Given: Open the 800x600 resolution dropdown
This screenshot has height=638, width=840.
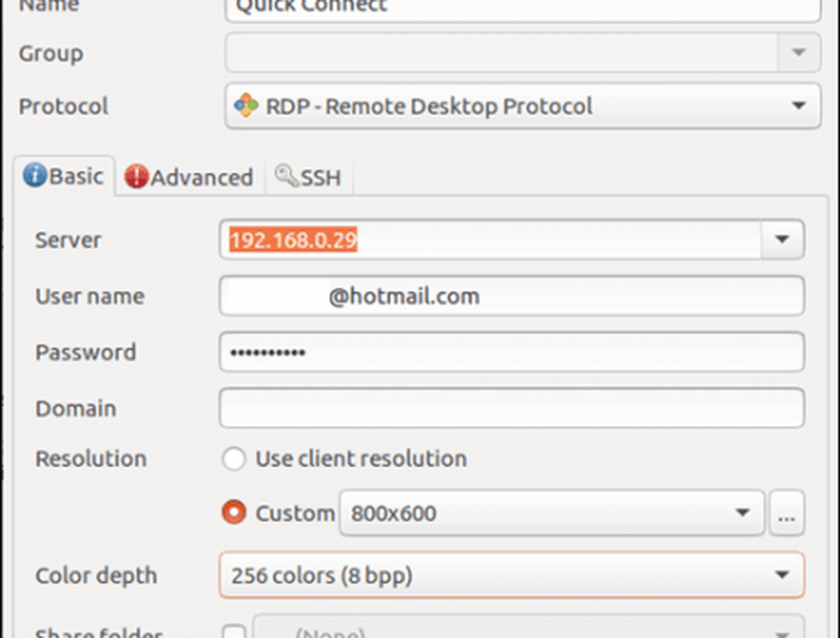Looking at the screenshot, I should tap(742, 513).
